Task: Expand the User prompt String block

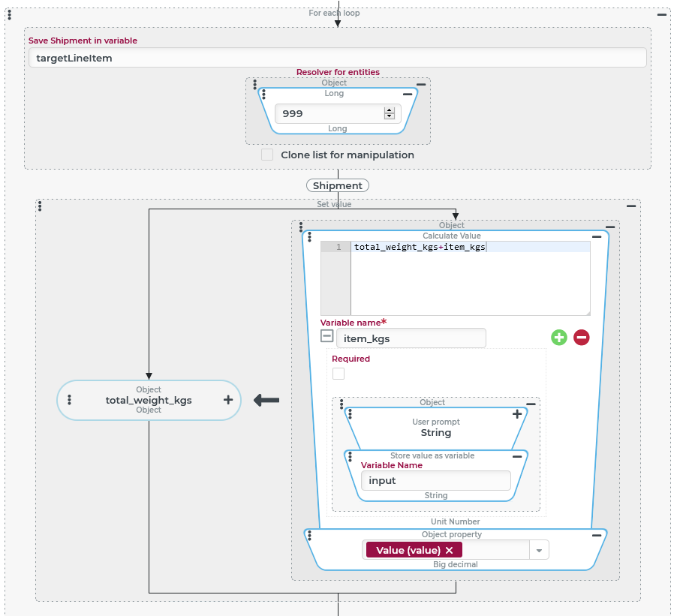Action: coord(517,414)
